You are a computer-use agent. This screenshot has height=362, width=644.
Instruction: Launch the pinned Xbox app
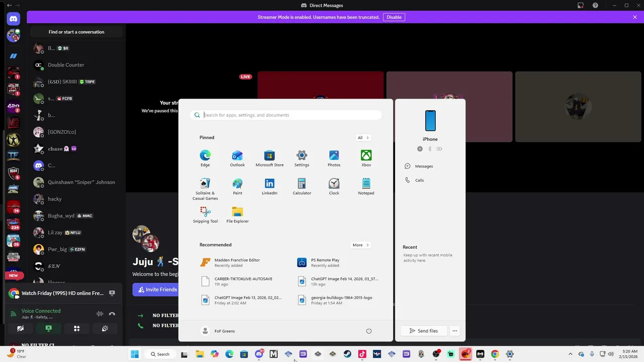[366, 158]
